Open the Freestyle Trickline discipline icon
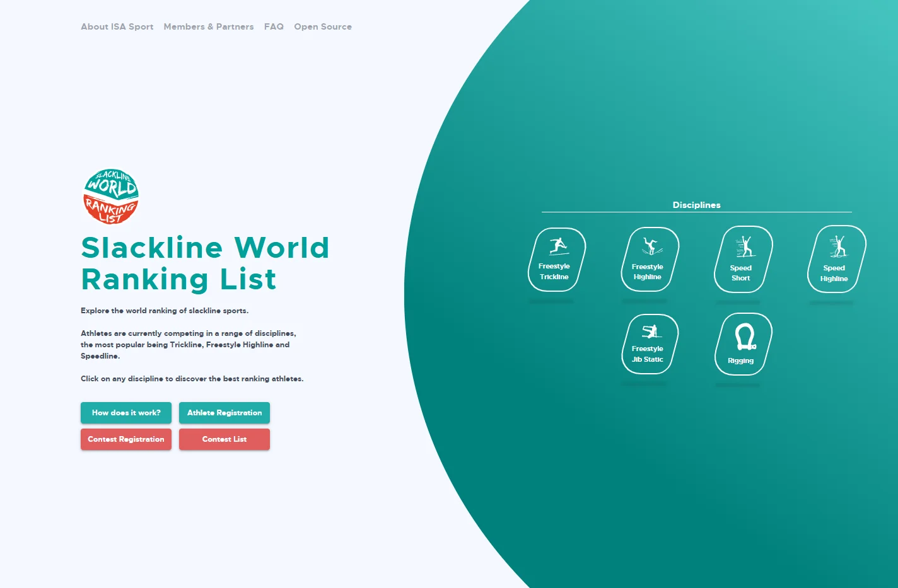 (557, 260)
